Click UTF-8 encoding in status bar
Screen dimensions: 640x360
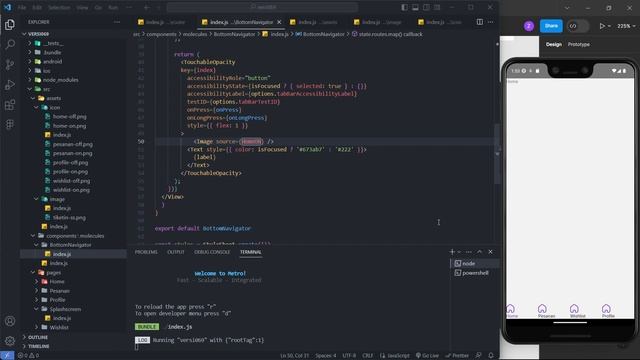(x=349, y=356)
